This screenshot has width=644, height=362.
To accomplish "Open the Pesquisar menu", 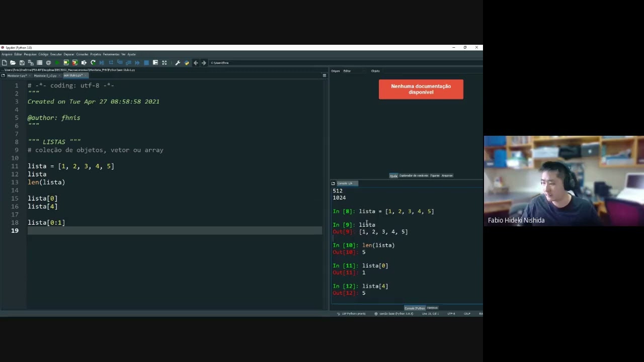I will click(30, 54).
